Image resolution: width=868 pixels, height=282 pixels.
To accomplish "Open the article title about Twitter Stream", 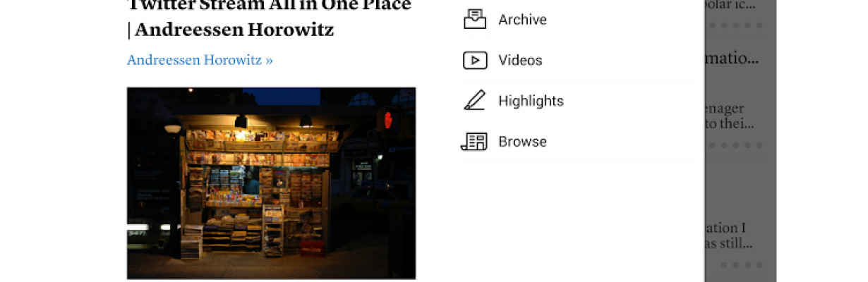I will point(269,18).
